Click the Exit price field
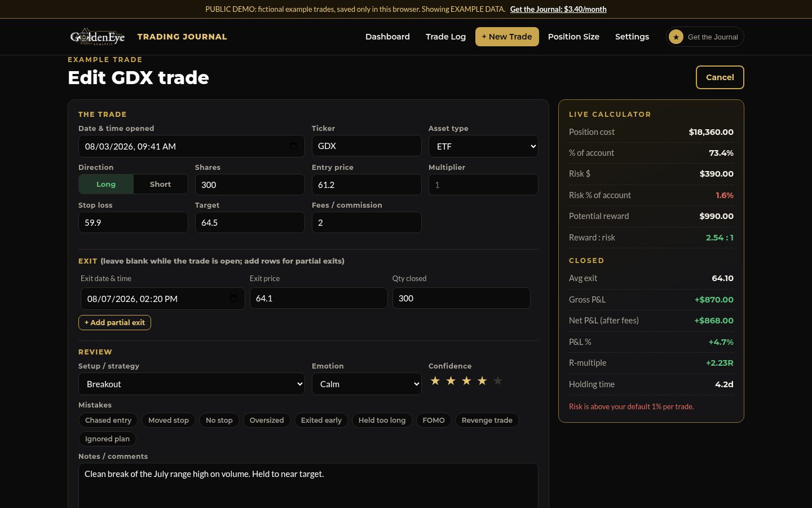 click(319, 298)
